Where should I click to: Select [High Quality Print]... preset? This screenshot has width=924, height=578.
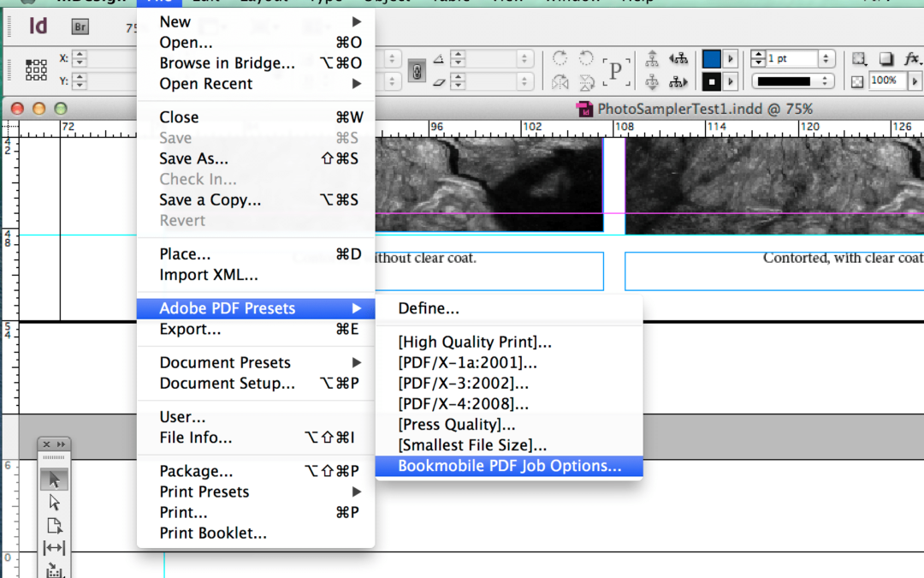pos(509,342)
